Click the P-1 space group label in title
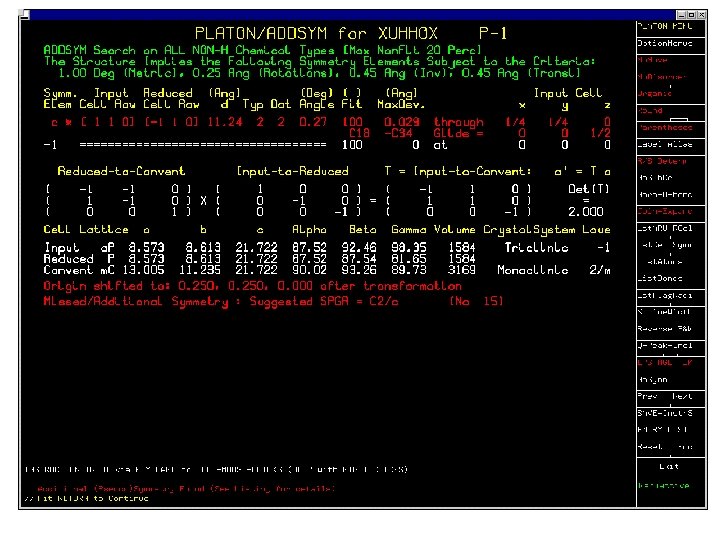The height and width of the screenshot is (540, 720). tap(493, 34)
